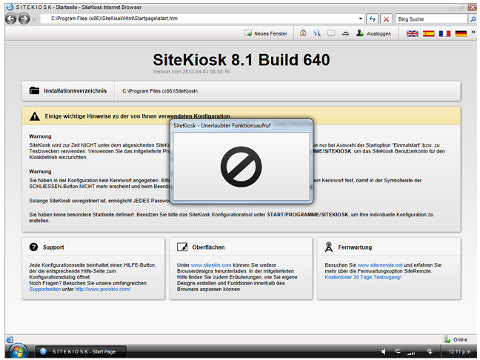The height and width of the screenshot is (360, 480).
Task: Click the Fernwartung heading
Action: (x=355, y=247)
